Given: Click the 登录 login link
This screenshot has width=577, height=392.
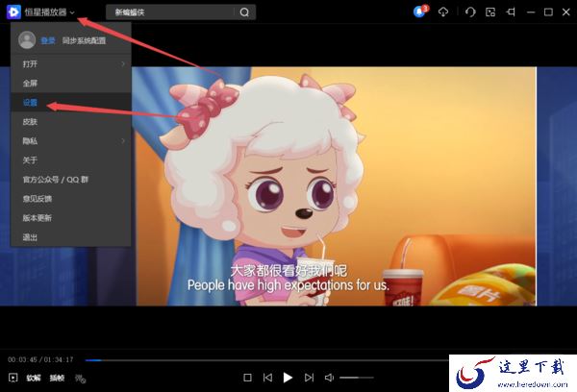Looking at the screenshot, I should pyautogui.click(x=48, y=40).
